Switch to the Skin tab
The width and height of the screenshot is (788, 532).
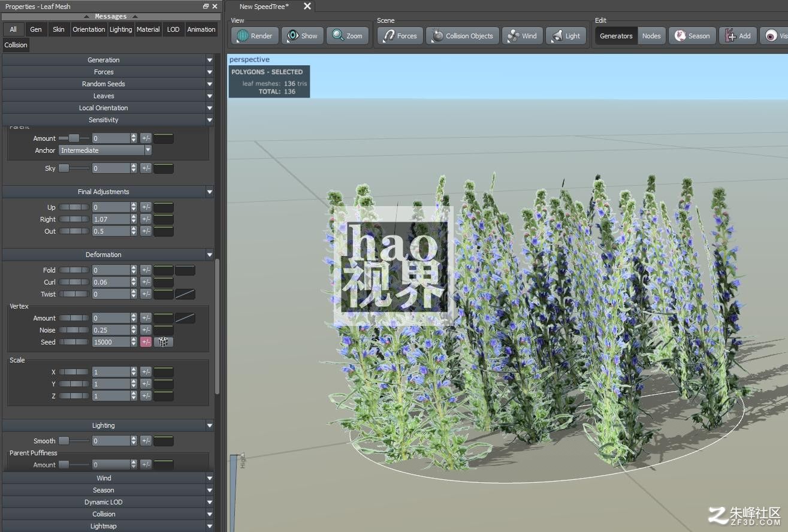pos(59,29)
